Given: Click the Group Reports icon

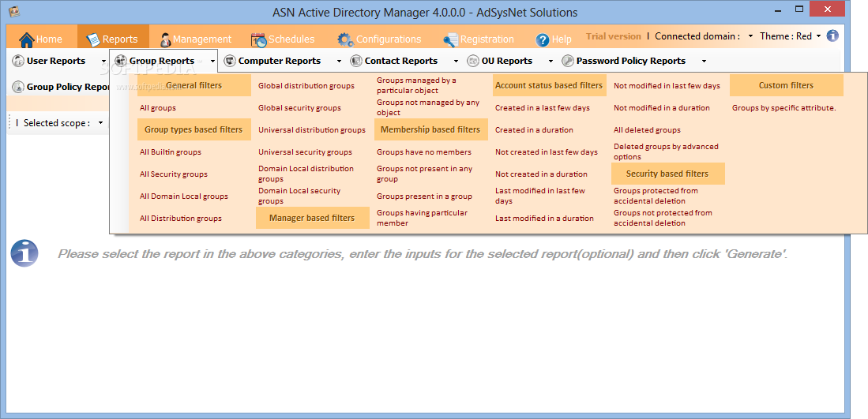Looking at the screenshot, I should pyautogui.click(x=121, y=61).
